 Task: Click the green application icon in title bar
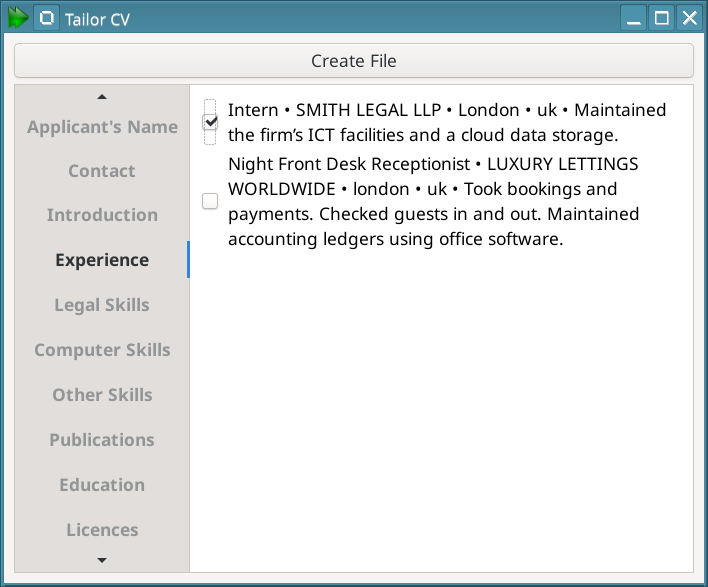pos(18,18)
